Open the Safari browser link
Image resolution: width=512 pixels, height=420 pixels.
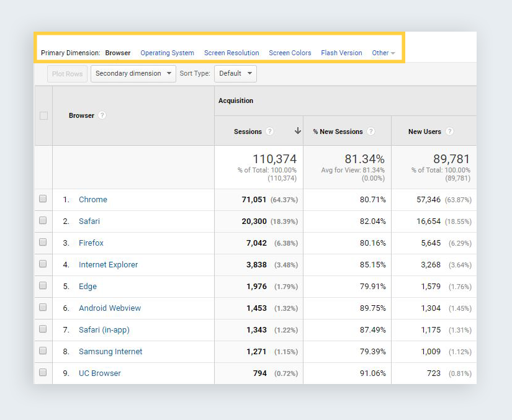point(89,221)
